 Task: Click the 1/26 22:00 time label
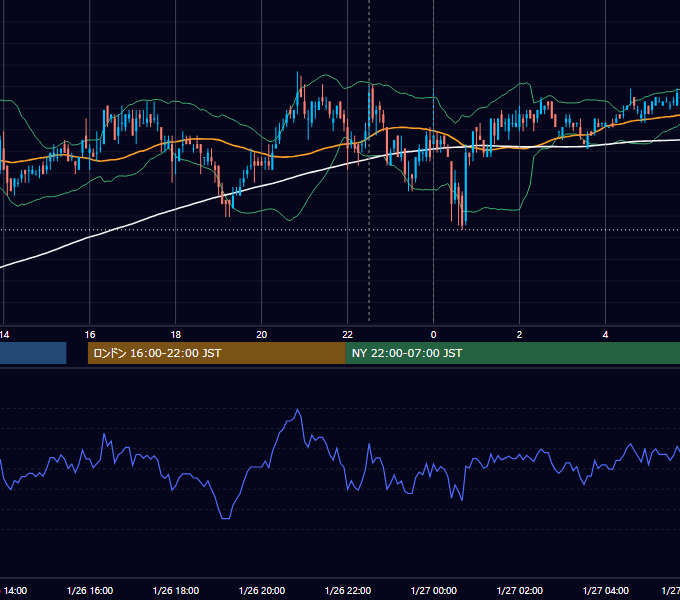348,590
